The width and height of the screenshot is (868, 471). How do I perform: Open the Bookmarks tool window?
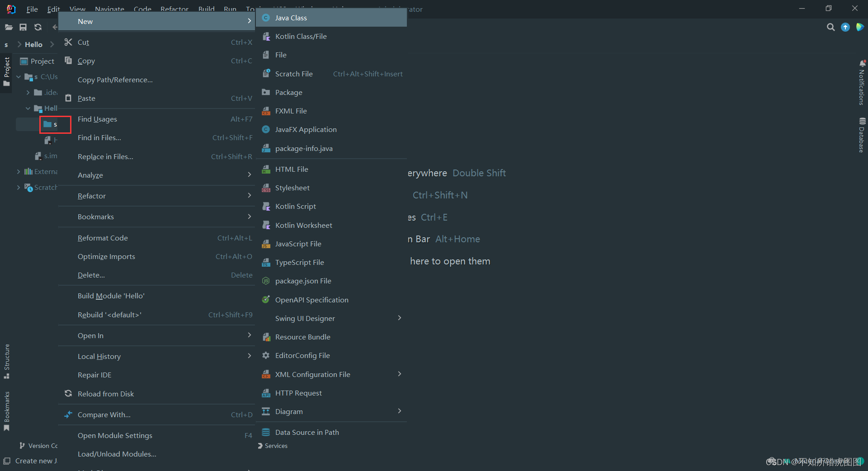(7, 411)
